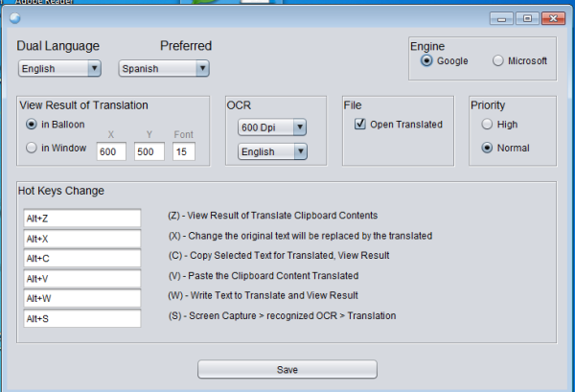Click the '(Z) - View Result of Translate Clipboard Contents' text
The width and height of the screenshot is (575, 392).
coord(272,216)
